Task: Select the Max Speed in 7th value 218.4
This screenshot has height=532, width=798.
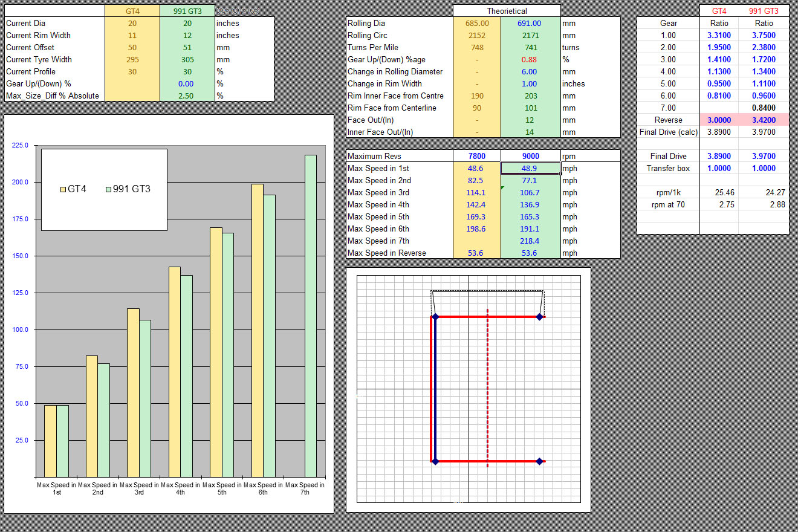Action: (531, 241)
